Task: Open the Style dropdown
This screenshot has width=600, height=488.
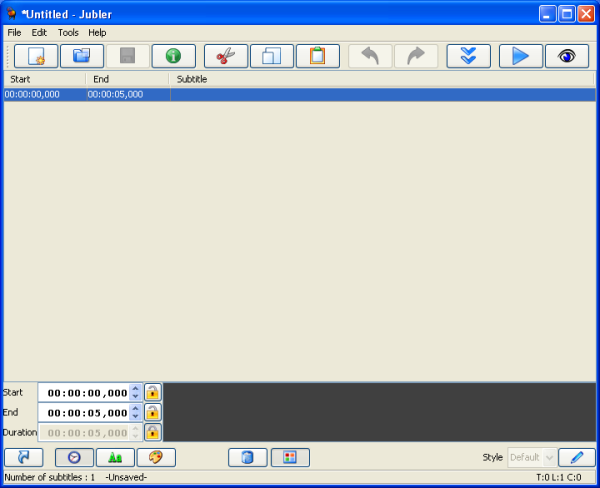Action: (531, 457)
